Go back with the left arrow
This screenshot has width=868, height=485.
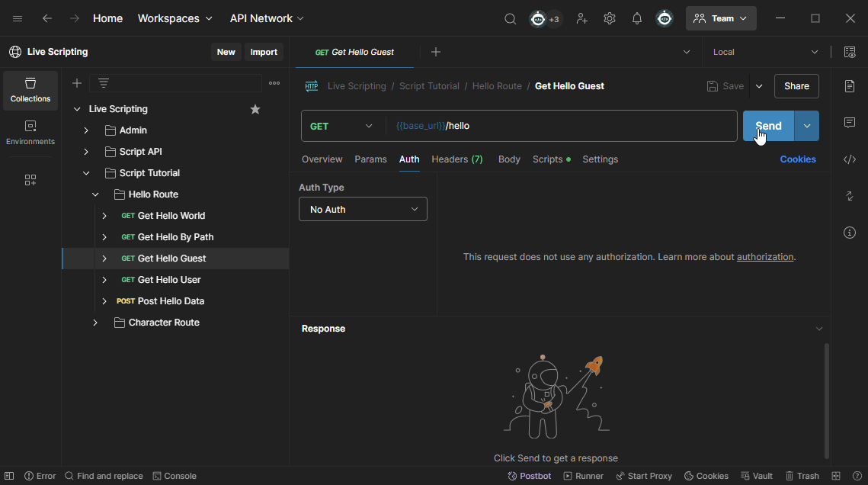[47, 18]
